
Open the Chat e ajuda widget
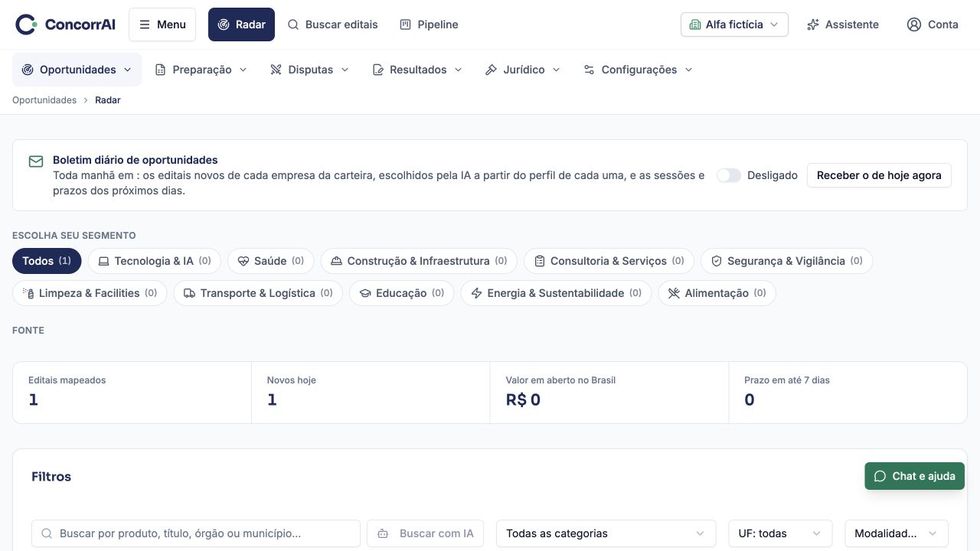click(915, 476)
